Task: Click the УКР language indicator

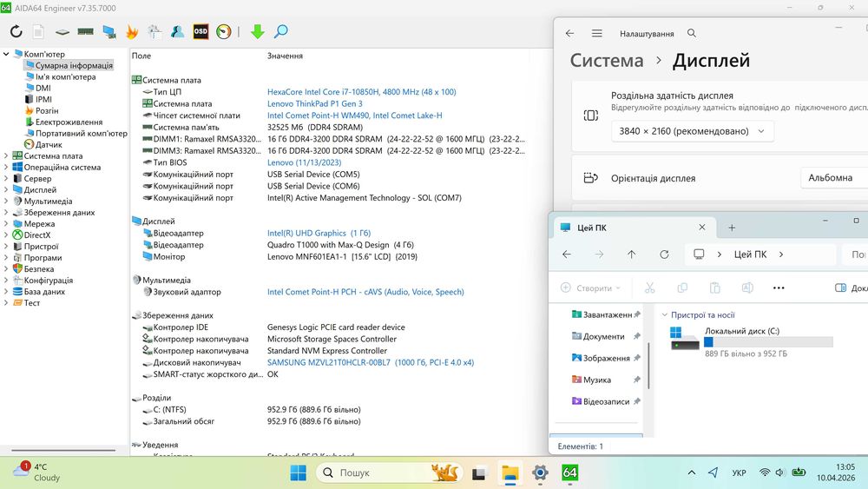Action: (739, 473)
